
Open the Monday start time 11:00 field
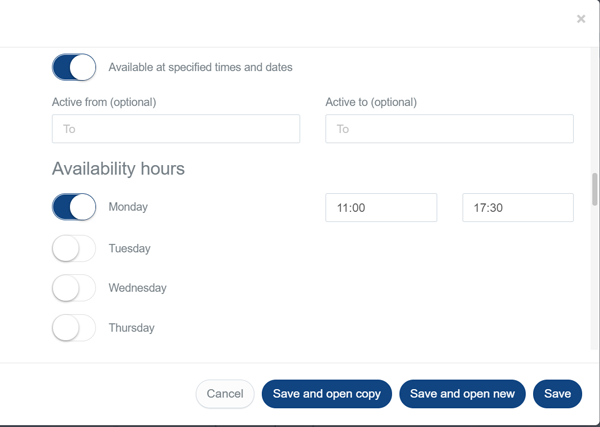[x=381, y=208]
